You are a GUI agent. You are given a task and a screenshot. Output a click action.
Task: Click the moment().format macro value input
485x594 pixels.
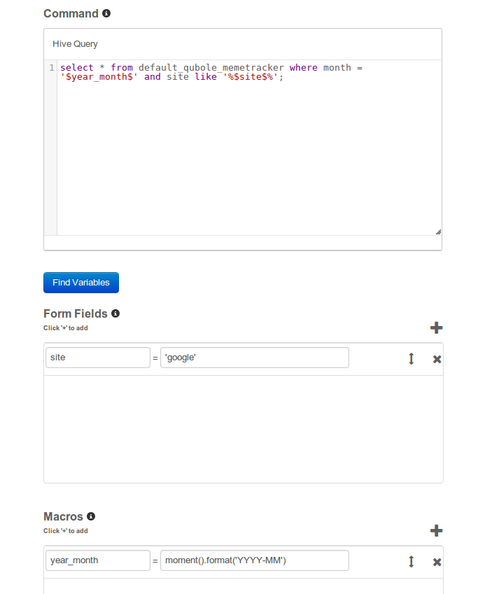pos(255,560)
